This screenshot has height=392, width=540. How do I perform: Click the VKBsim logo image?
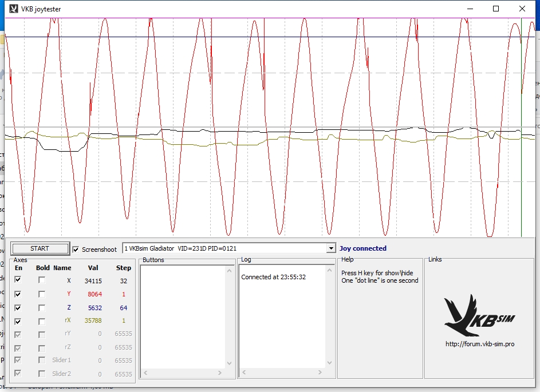(x=479, y=315)
